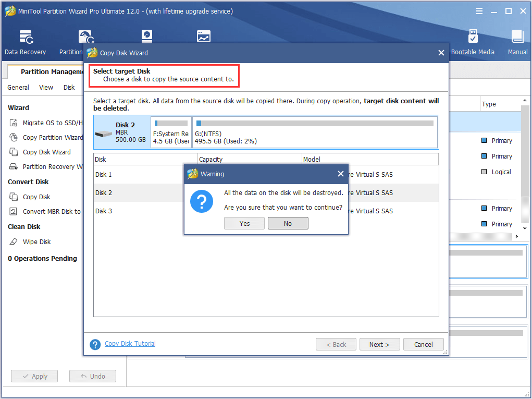The image size is (532, 399).
Task: Cancel the Copy Disk Wizard
Action: 423,344
